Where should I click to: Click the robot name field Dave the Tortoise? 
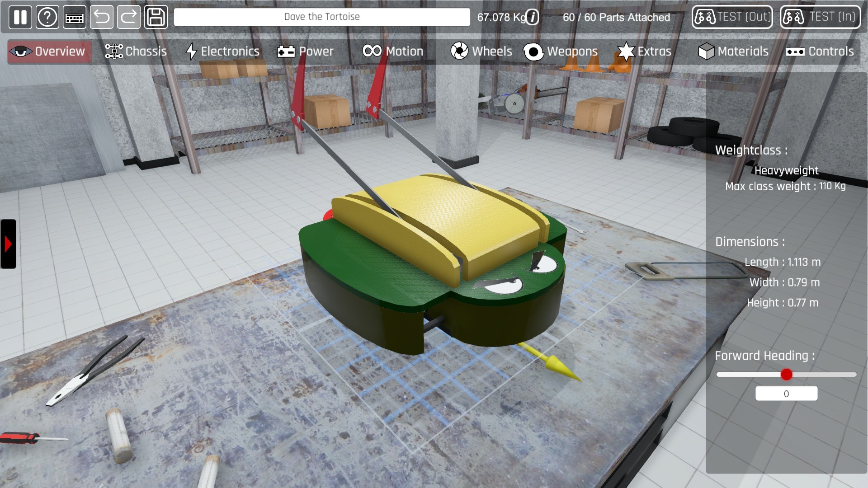tap(322, 17)
